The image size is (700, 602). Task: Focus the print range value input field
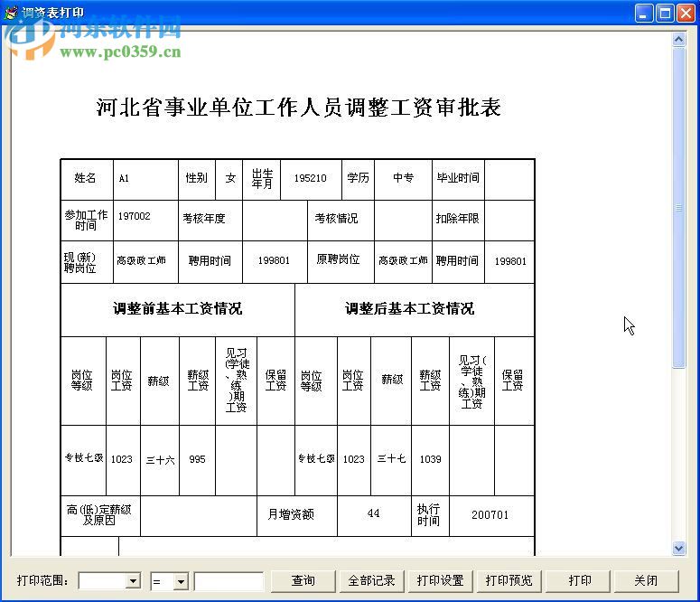229,581
